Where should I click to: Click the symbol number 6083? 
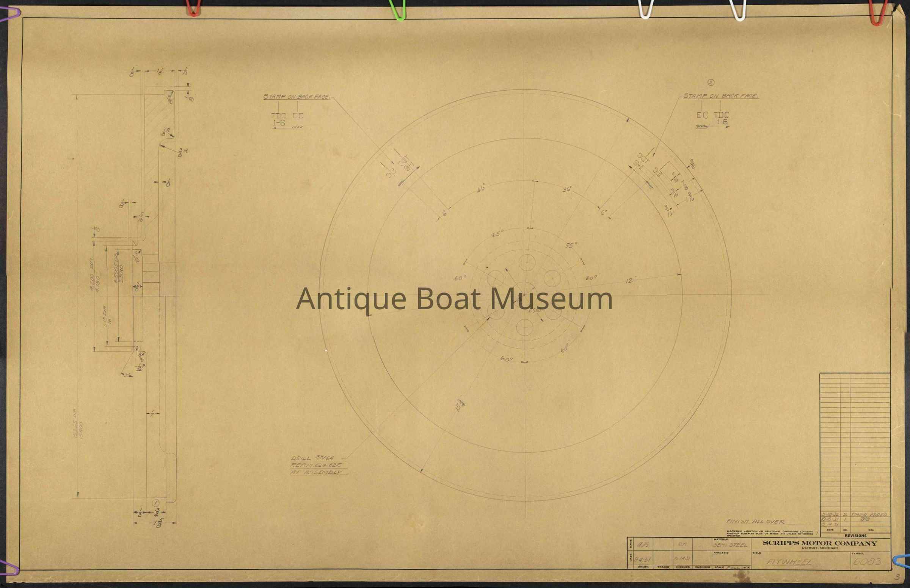867,561
